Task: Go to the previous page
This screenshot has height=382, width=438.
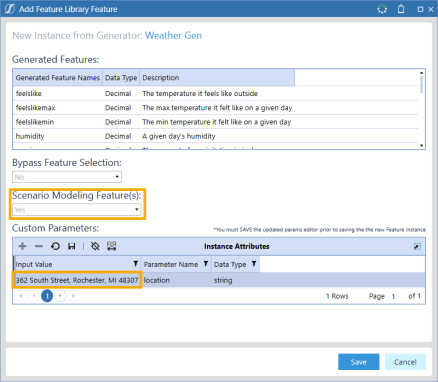Action: [x=34, y=296]
